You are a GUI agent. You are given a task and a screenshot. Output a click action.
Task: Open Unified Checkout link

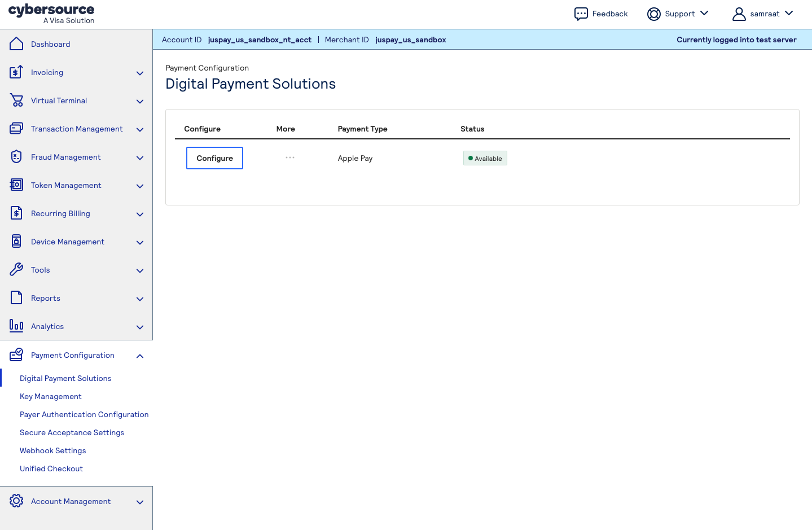(51, 468)
